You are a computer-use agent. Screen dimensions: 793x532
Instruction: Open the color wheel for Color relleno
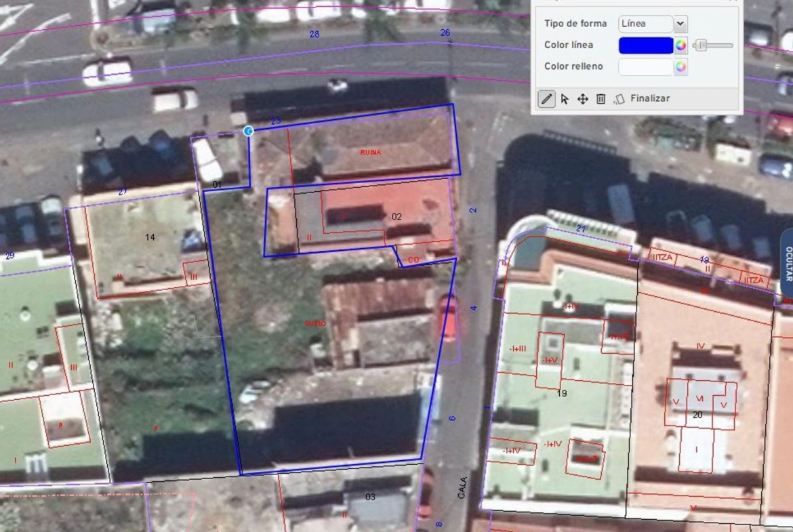tap(680, 66)
